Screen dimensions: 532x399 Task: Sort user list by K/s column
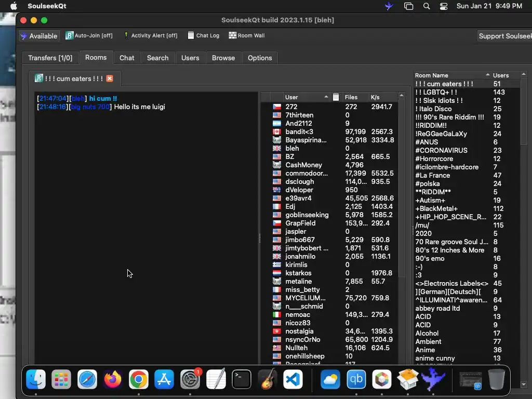click(383, 97)
